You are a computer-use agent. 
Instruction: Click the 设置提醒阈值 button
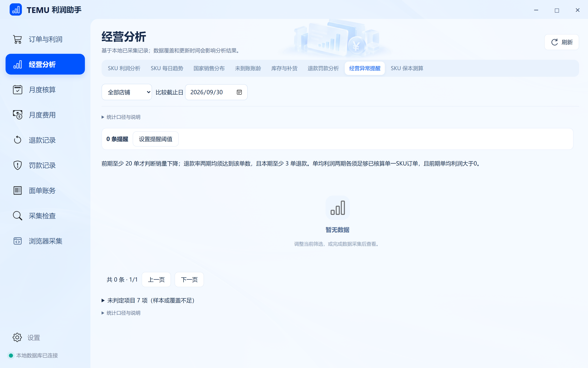coord(156,139)
